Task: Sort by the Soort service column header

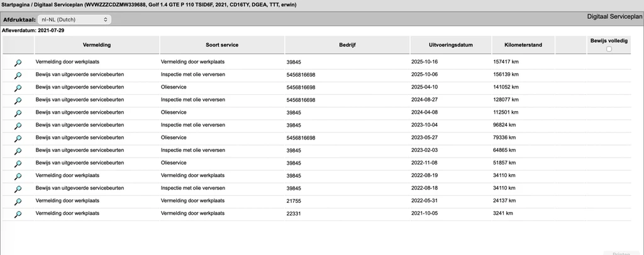Action: 222,45
